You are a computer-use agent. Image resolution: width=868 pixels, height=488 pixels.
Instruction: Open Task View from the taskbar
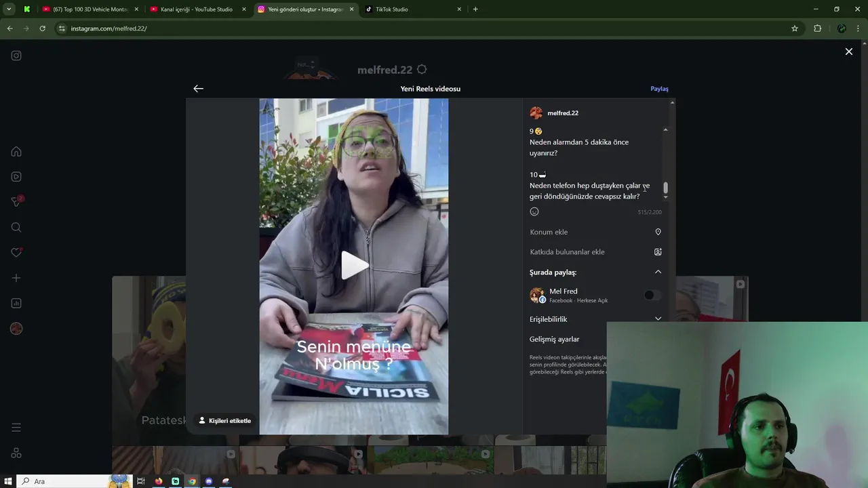tap(141, 481)
